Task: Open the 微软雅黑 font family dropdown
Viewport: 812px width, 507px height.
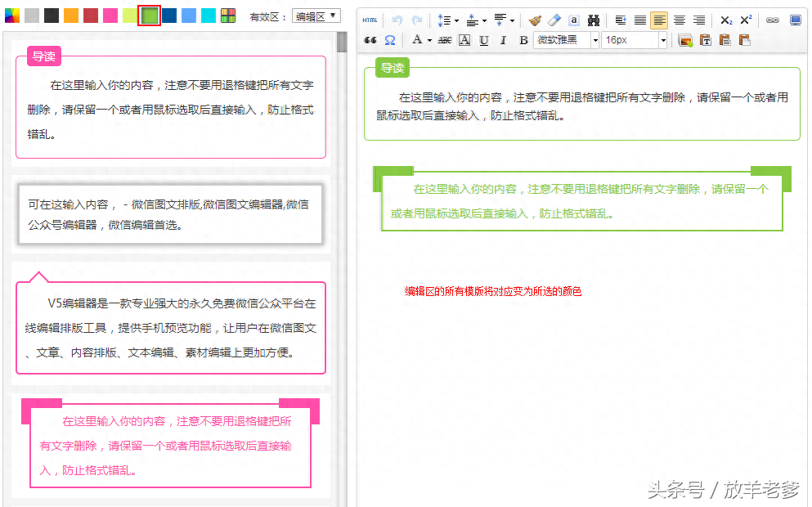Action: [568, 40]
